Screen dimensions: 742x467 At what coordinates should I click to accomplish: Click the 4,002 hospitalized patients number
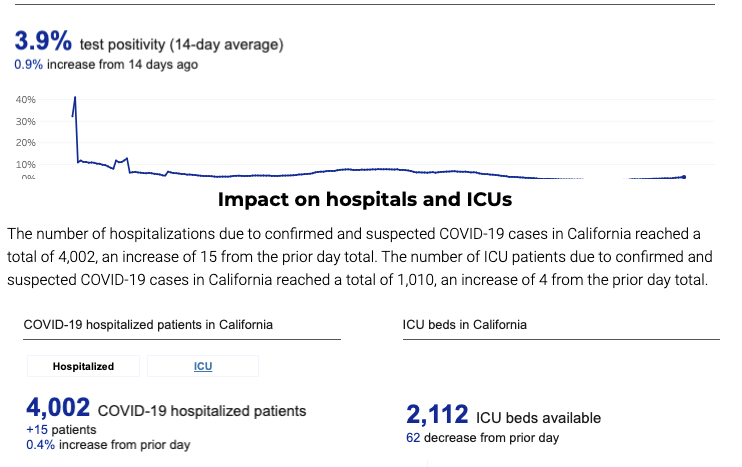coord(58,409)
